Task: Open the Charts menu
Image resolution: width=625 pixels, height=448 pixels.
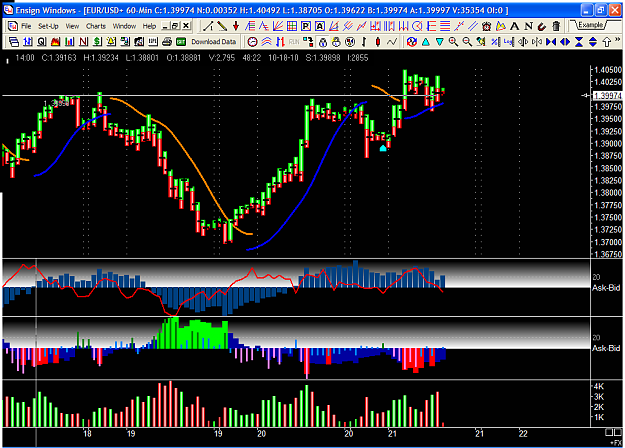Action: (96, 26)
